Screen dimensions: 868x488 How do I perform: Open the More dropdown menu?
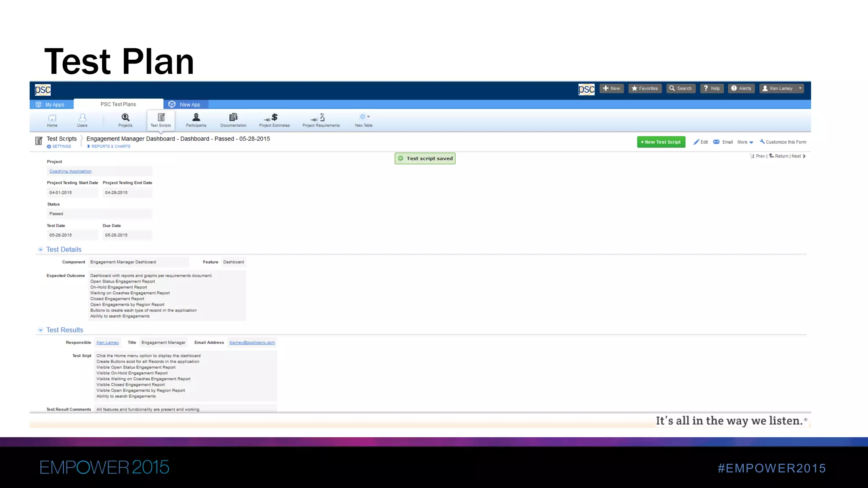coord(745,142)
